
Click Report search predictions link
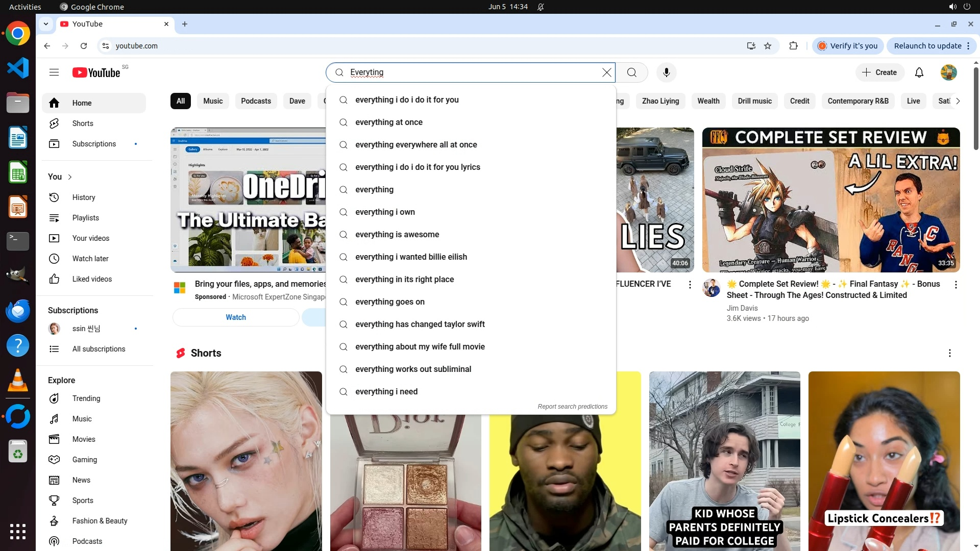click(572, 407)
